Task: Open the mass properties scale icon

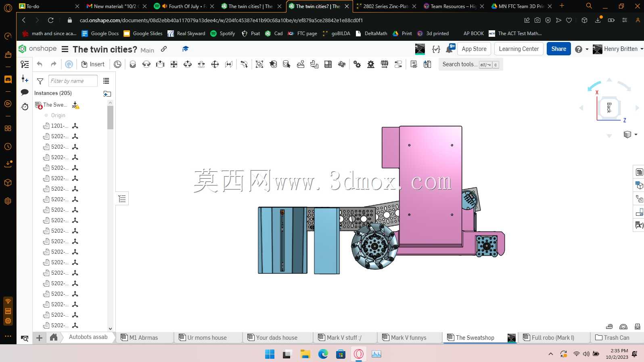Action: pyautogui.click(x=638, y=326)
